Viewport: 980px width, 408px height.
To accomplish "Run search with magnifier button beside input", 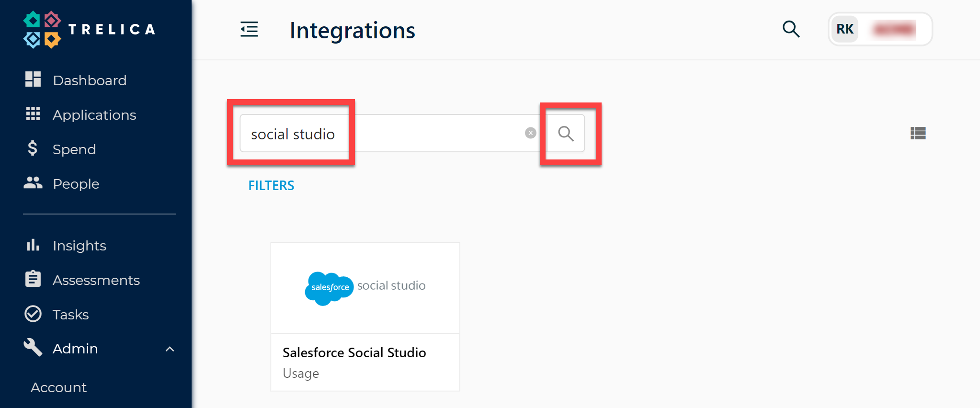I will (x=566, y=133).
